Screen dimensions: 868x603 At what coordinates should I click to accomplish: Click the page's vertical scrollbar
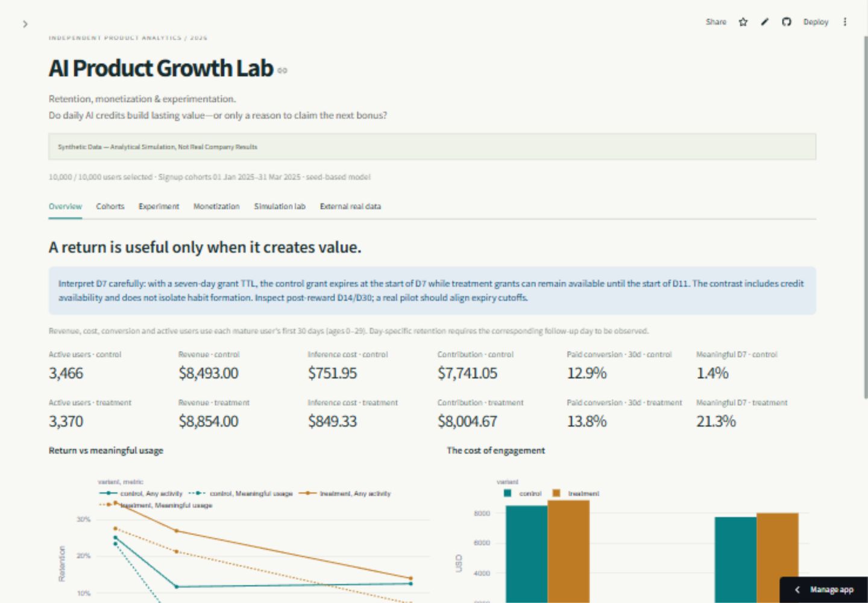click(865, 217)
